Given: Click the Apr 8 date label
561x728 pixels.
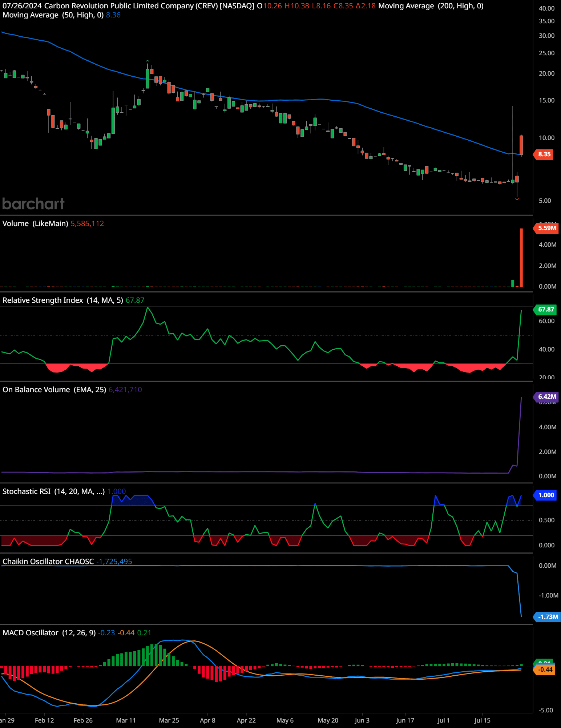Looking at the screenshot, I should 207,720.
